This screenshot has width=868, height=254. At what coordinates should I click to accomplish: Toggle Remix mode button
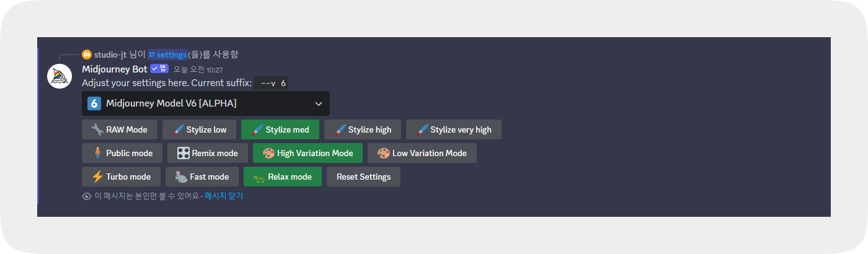tap(208, 153)
